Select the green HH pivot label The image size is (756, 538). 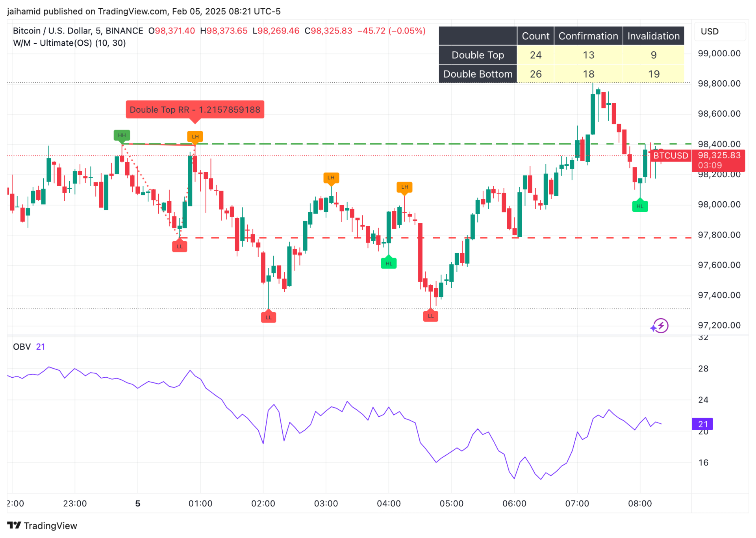pos(122,136)
